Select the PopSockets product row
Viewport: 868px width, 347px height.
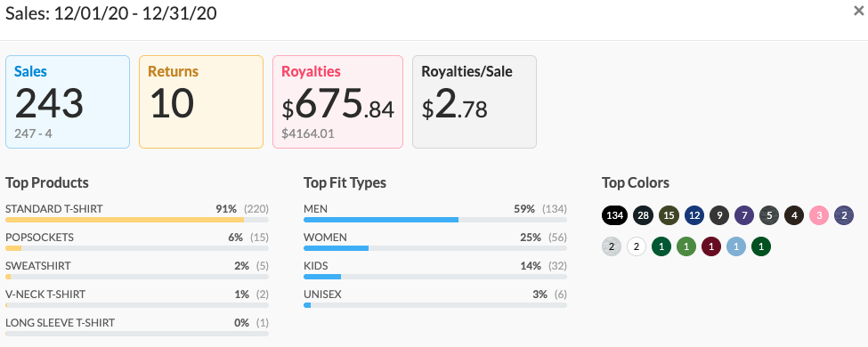click(137, 241)
